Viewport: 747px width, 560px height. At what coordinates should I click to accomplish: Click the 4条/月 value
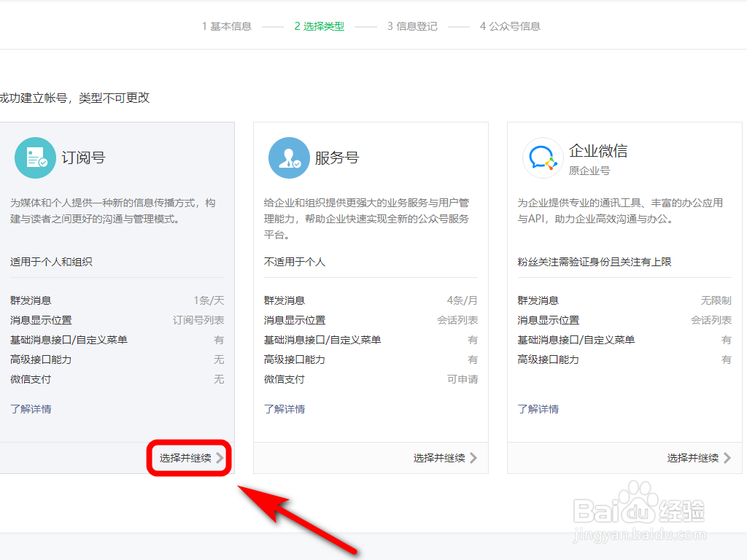(x=462, y=300)
